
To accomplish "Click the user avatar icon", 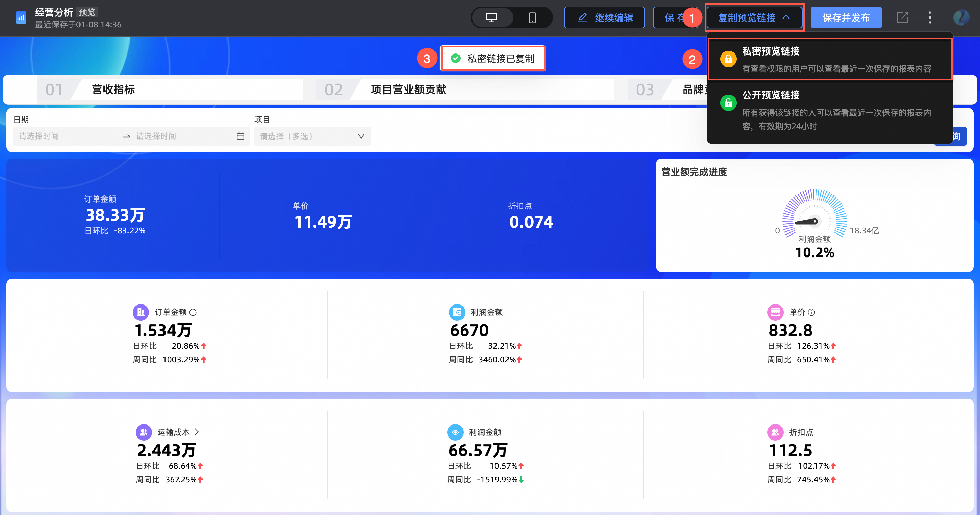I will point(961,17).
